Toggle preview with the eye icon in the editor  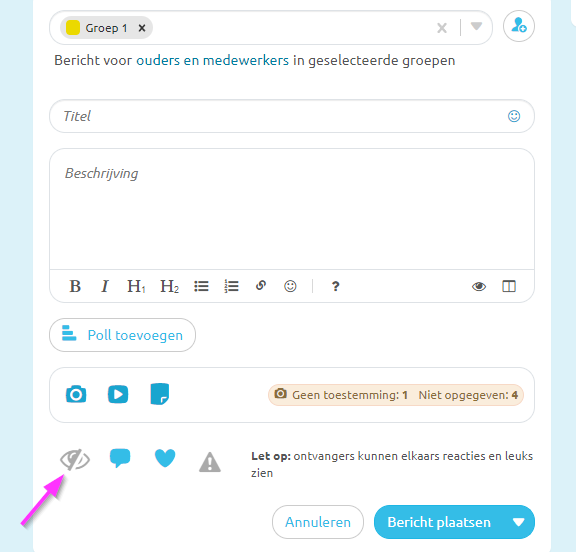(x=479, y=286)
